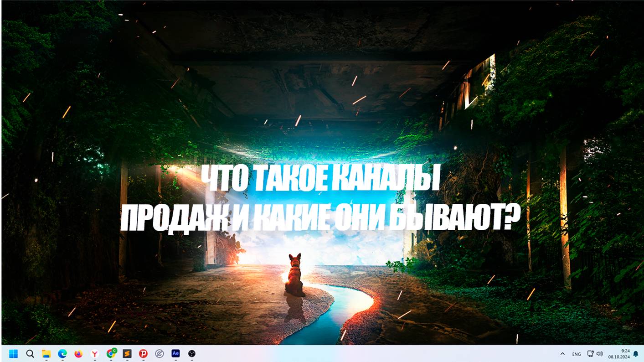Screen dimensions: 644x362
Task: Launch File Explorer from the taskbar
Action: [x=46, y=353]
